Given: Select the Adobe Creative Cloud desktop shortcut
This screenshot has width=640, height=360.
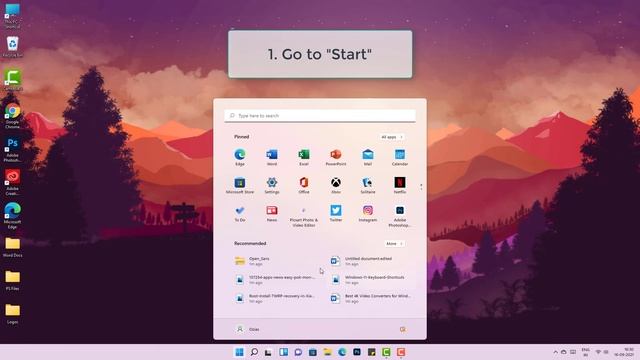Looking at the screenshot, I should coord(12,182).
